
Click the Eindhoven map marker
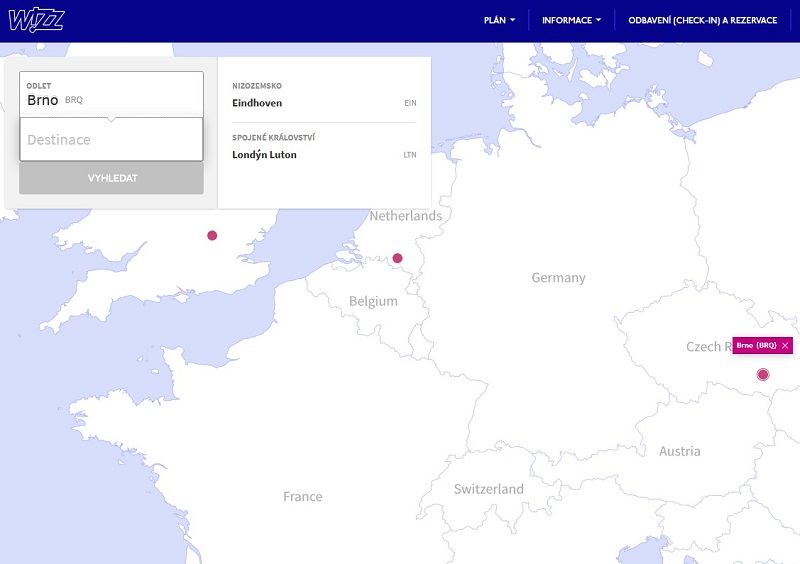(x=397, y=258)
